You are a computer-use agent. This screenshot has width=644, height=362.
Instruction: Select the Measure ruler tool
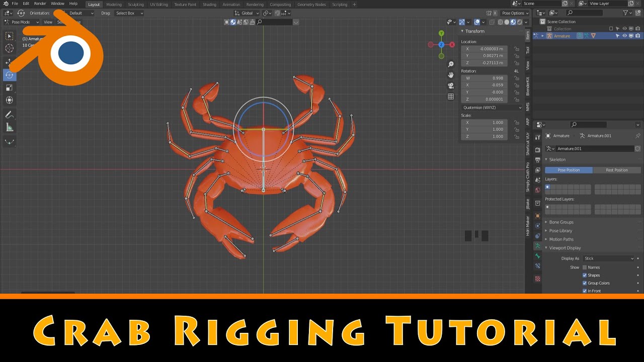(x=10, y=128)
